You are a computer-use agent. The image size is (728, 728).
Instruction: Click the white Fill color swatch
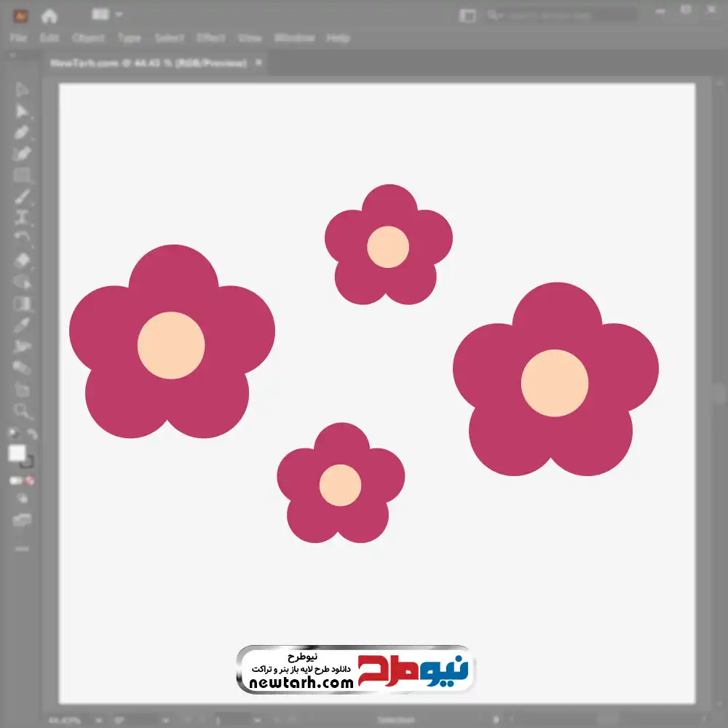tap(17, 453)
